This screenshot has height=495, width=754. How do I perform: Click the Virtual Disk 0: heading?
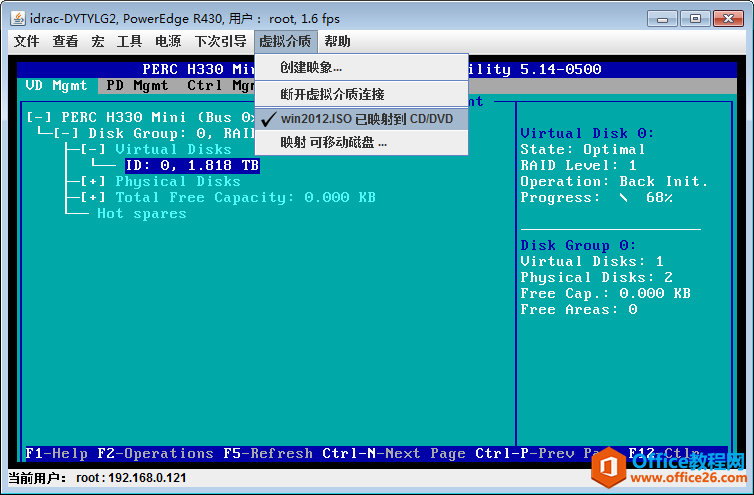[x=587, y=133]
